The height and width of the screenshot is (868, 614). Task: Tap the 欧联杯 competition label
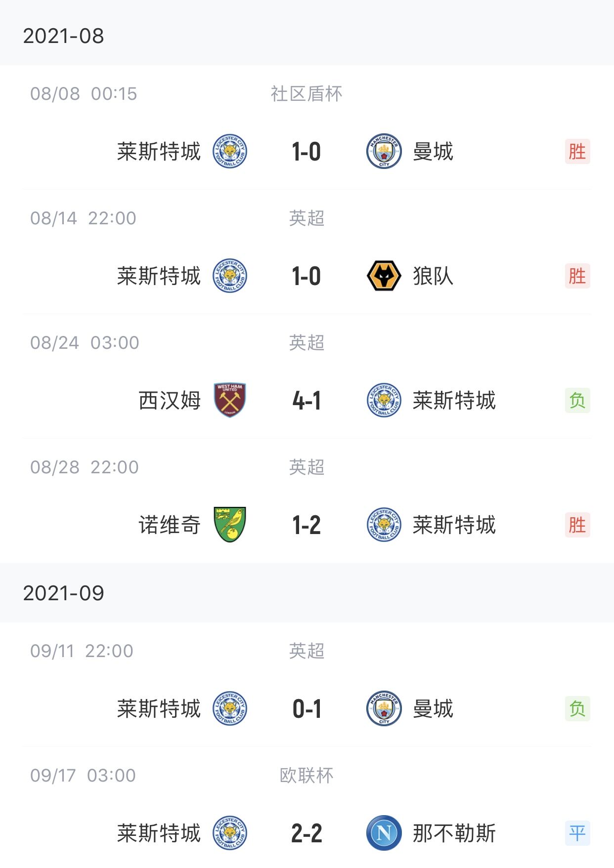point(307,776)
